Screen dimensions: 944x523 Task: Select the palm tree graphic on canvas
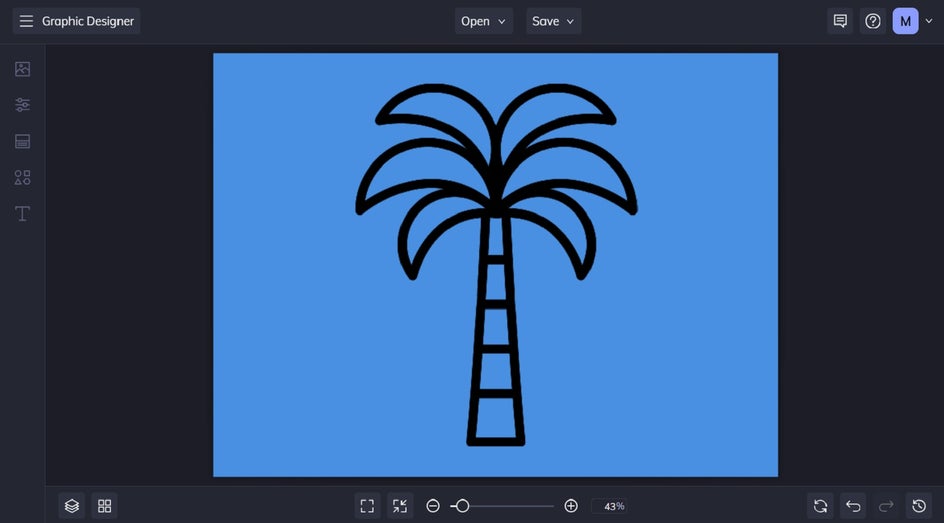(x=496, y=265)
